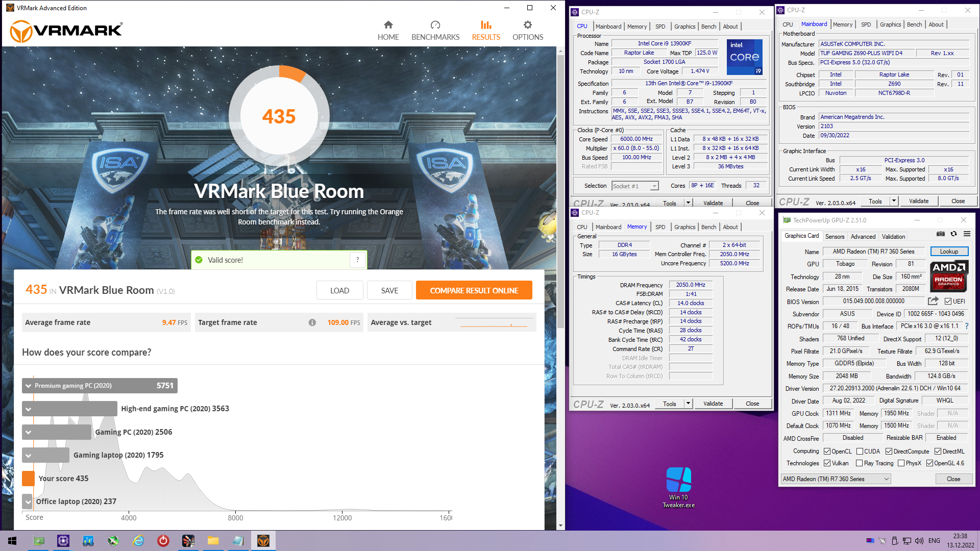The width and height of the screenshot is (980, 551).
Task: Refresh GPU-Z with the refresh icon
Action: 953,234
